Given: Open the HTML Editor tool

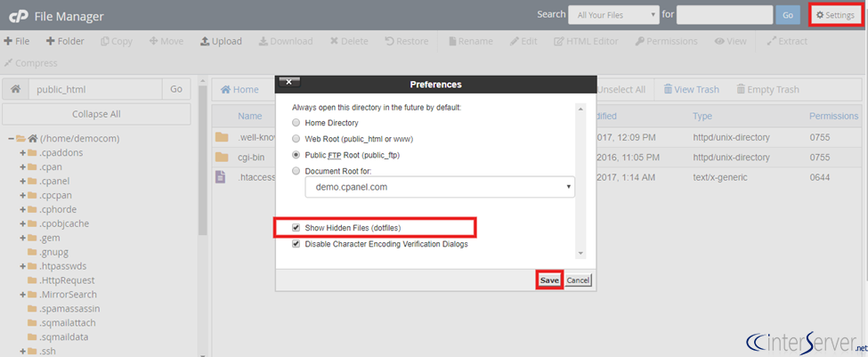Looking at the screenshot, I should coord(586,41).
